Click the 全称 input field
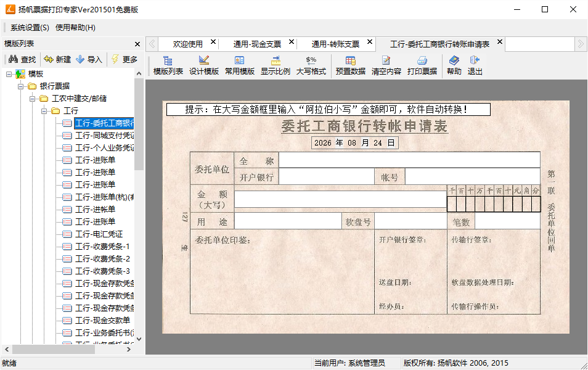Image resolution: width=588 pixels, height=370 pixels. coord(409,160)
